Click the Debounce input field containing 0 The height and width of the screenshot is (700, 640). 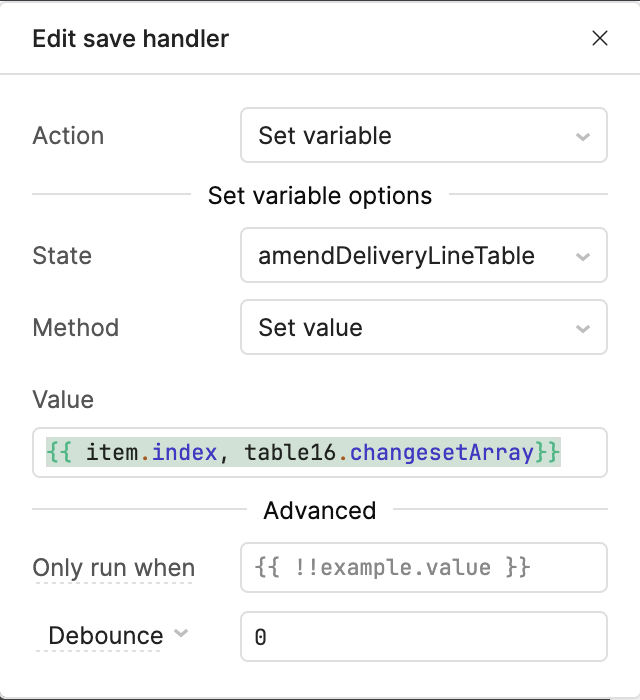click(423, 637)
